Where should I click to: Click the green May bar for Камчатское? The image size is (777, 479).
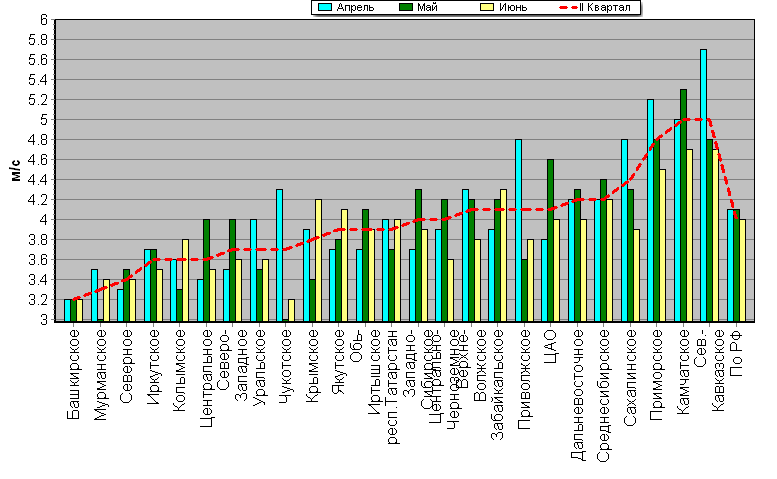pos(683,205)
